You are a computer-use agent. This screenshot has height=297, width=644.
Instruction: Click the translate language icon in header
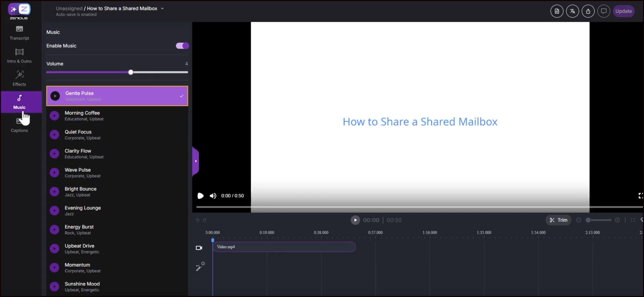pos(572,11)
